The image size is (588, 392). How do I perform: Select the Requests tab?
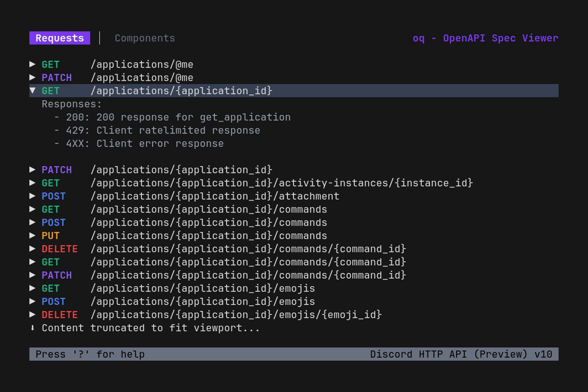tap(59, 38)
